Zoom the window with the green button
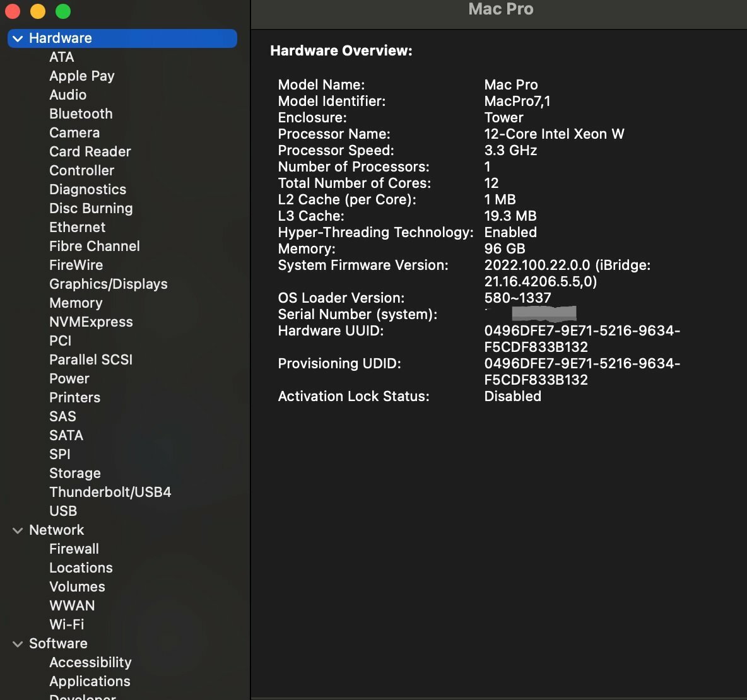Screen dimensions: 747x700 tap(63, 11)
